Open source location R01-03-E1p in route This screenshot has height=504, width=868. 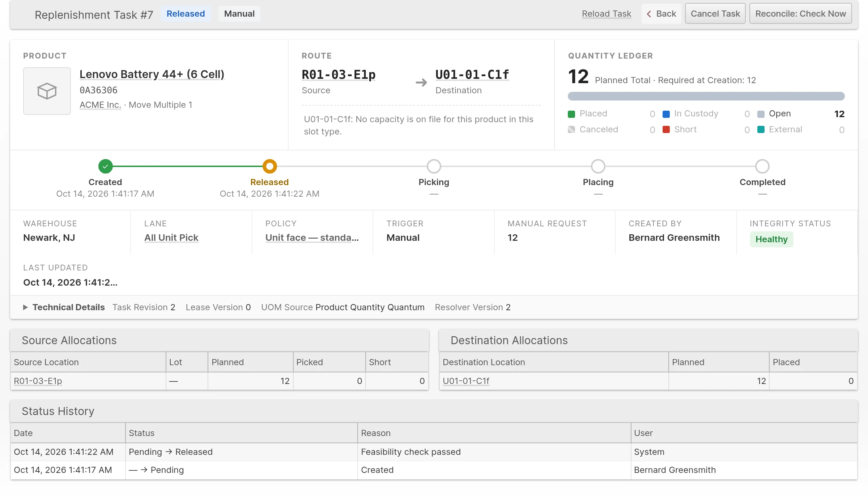coord(339,74)
